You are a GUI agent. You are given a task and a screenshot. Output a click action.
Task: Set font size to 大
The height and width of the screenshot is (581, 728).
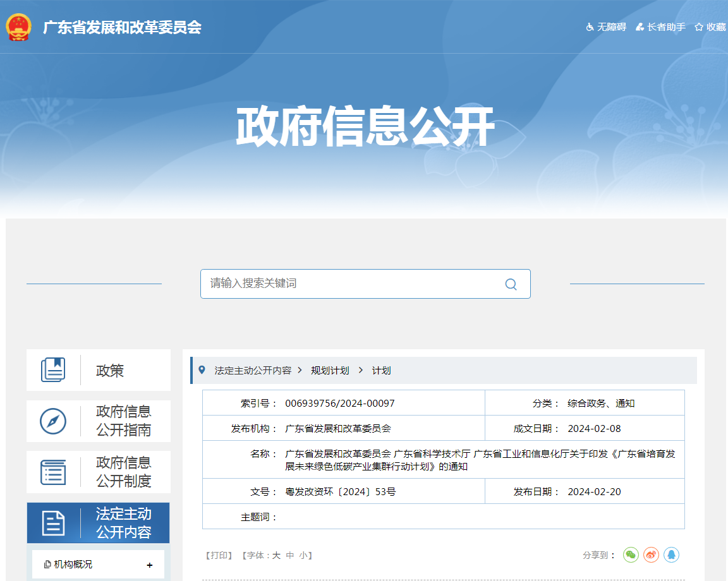[276, 556]
